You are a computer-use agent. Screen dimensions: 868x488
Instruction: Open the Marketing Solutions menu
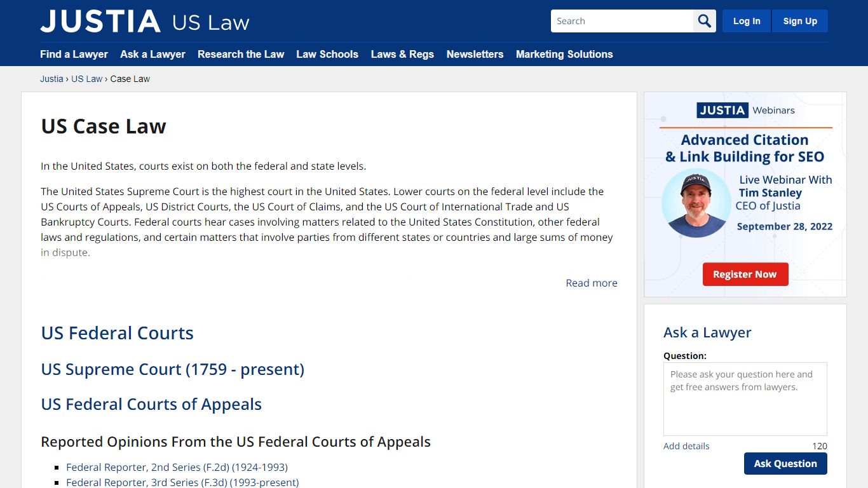(564, 54)
